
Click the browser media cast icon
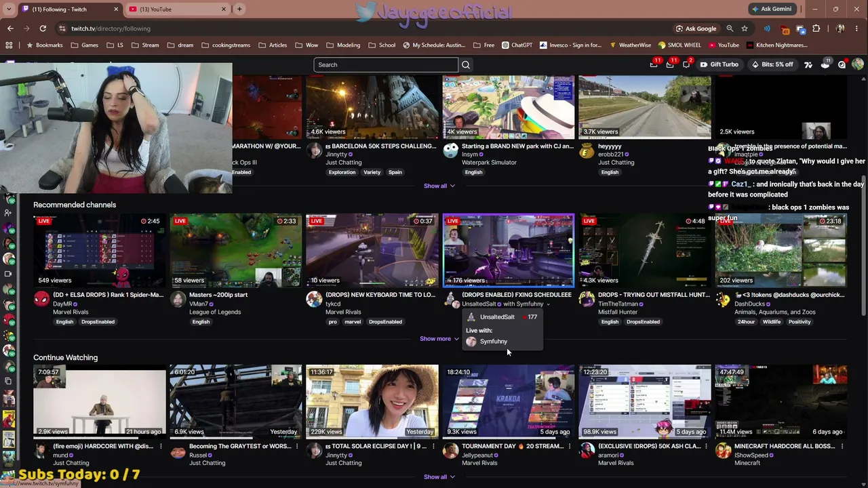click(x=801, y=28)
